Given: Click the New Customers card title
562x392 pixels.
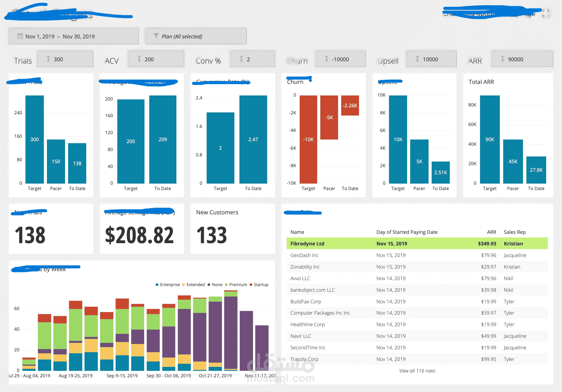Looking at the screenshot, I should click(x=217, y=212).
